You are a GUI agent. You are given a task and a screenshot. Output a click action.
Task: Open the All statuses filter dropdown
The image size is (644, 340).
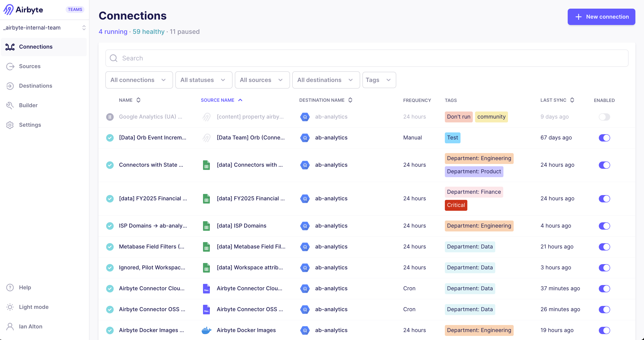(203, 80)
